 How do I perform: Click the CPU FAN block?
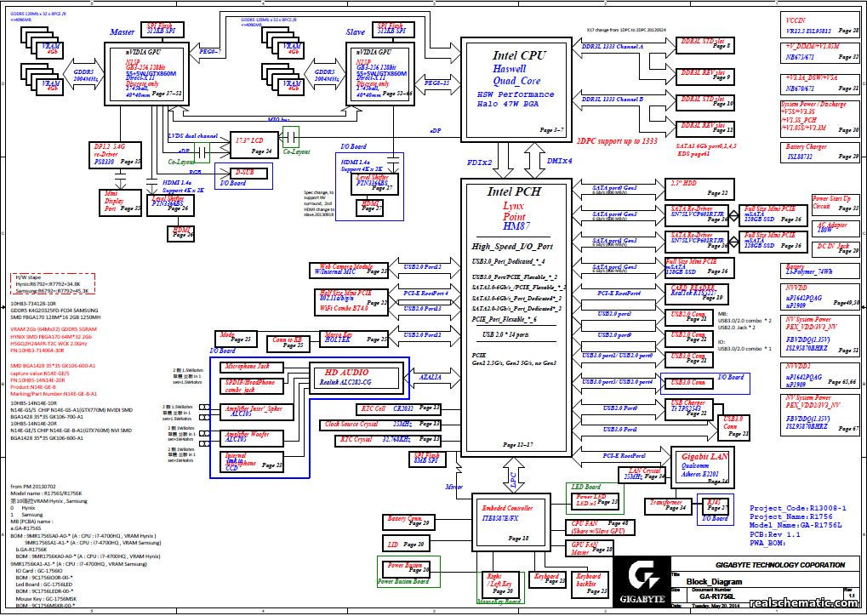point(598,527)
